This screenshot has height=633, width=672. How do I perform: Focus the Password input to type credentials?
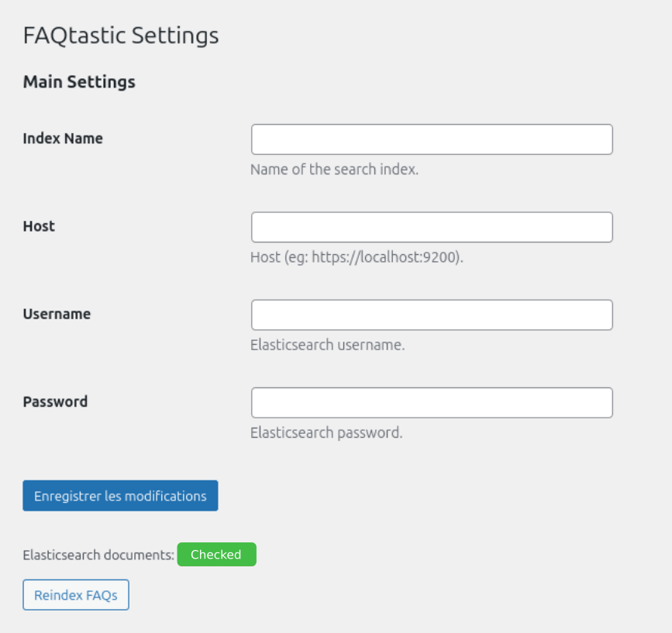[x=431, y=402]
